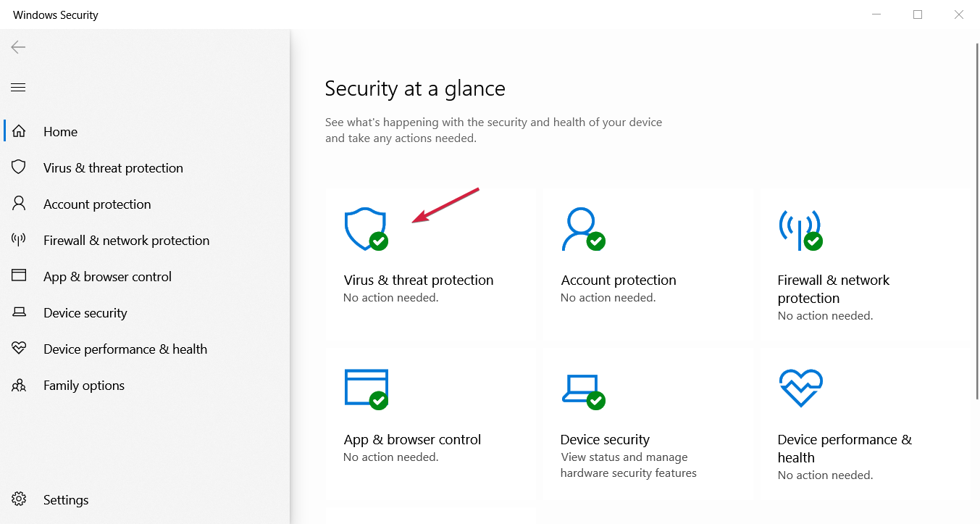Open the App & browser control window tile icon
This screenshot has height=524, width=980.
pyautogui.click(x=366, y=388)
